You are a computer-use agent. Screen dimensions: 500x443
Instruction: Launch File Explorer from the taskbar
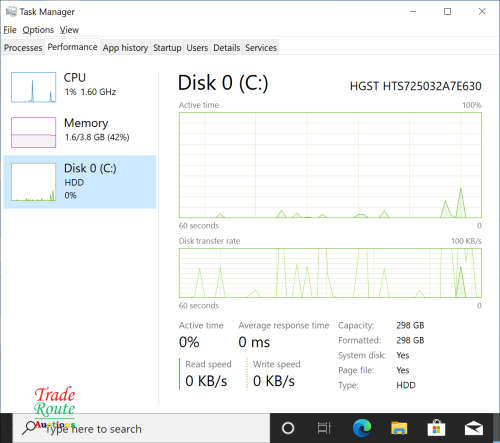click(399, 428)
